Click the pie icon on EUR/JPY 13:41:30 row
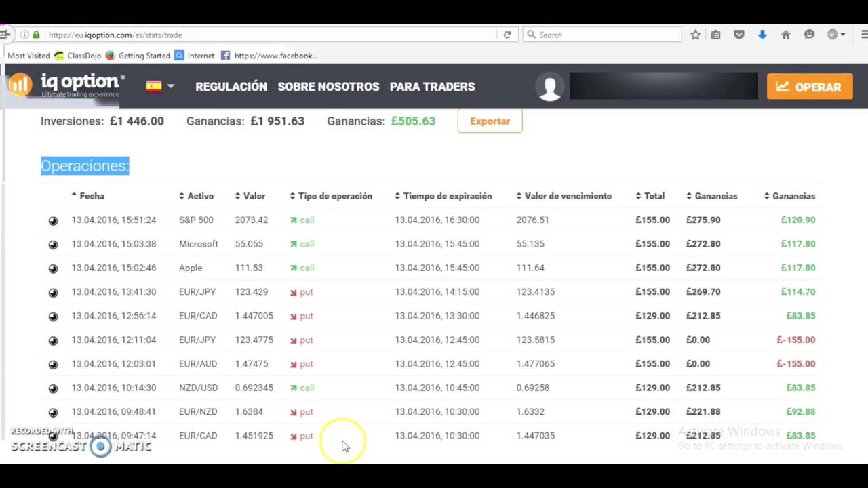This screenshot has height=488, width=868. tap(53, 292)
